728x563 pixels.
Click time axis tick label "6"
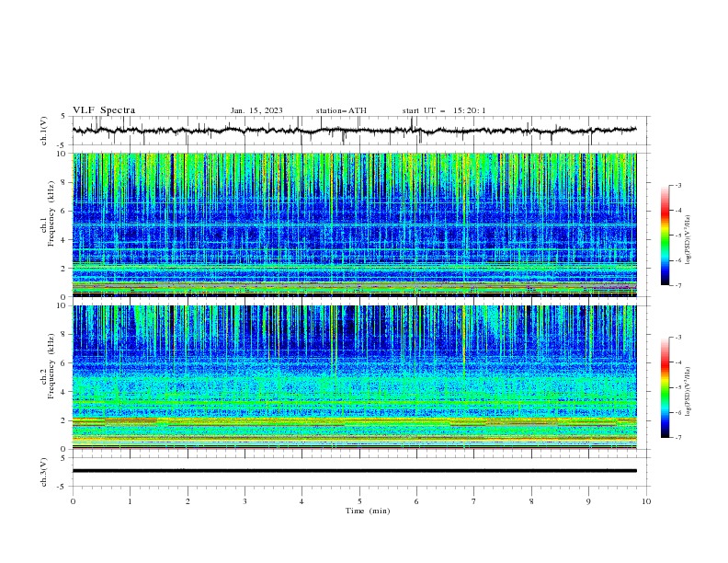pyautogui.click(x=417, y=501)
